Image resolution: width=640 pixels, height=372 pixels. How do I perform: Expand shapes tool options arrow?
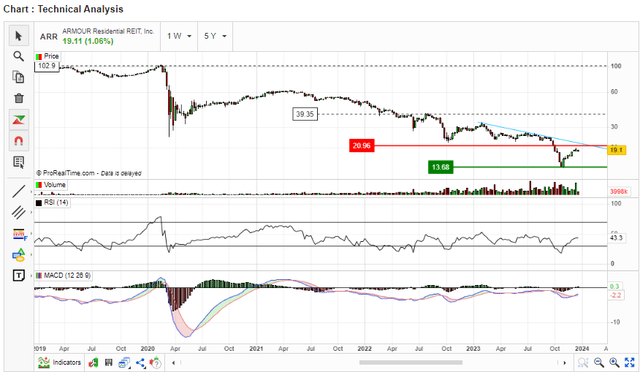[x=31, y=255]
